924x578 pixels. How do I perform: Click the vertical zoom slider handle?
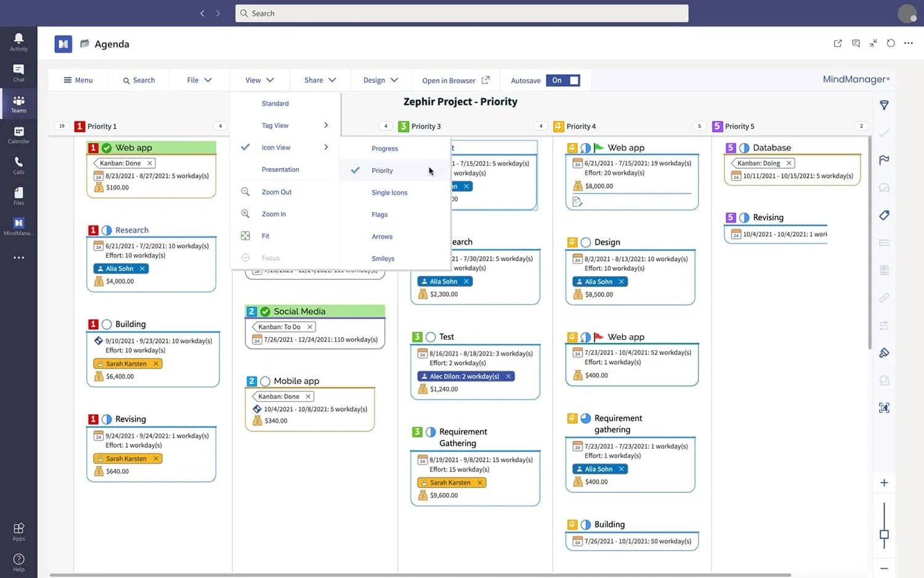(884, 534)
